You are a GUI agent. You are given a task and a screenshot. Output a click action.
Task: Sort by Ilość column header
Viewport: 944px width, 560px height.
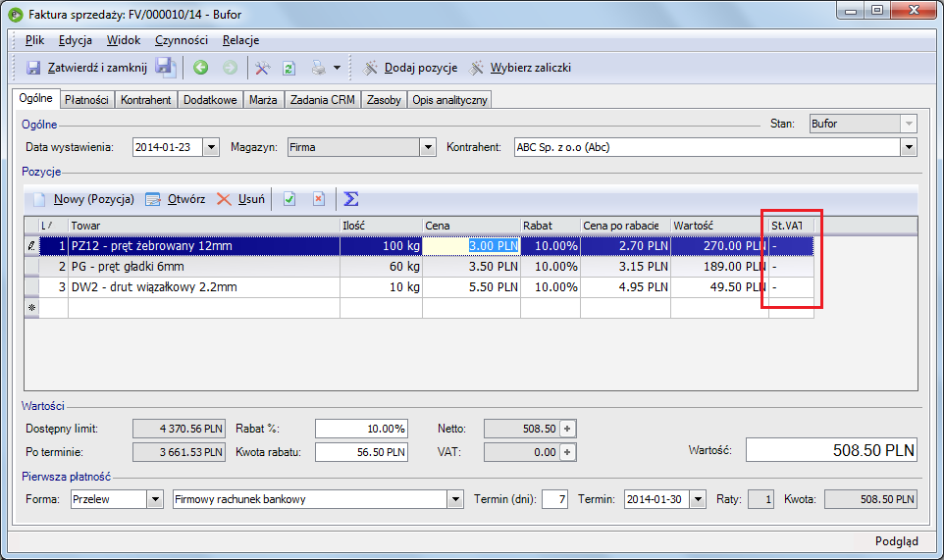[381, 226]
